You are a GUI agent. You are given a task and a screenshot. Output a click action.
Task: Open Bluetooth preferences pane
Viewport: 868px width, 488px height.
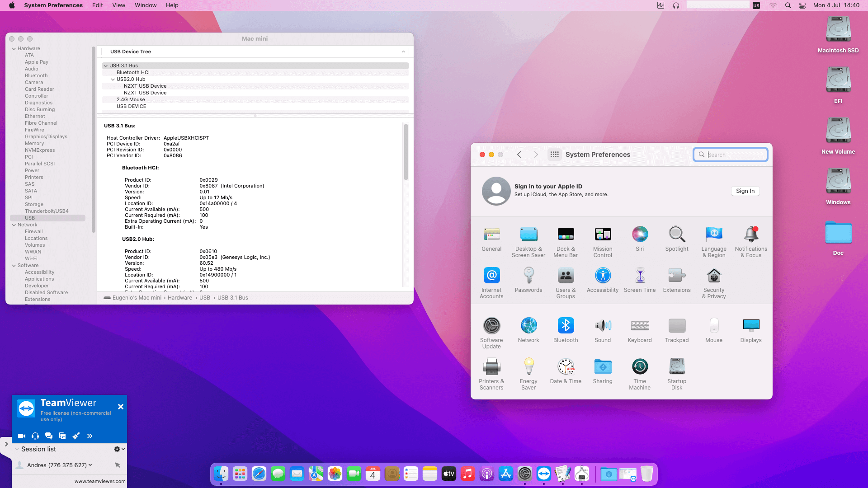566,330
